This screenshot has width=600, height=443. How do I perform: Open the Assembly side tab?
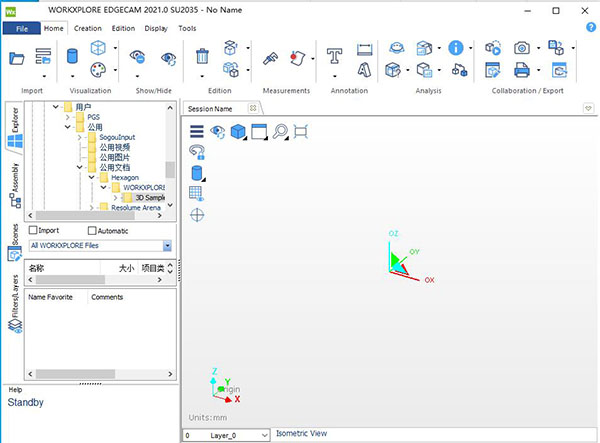coord(15,185)
